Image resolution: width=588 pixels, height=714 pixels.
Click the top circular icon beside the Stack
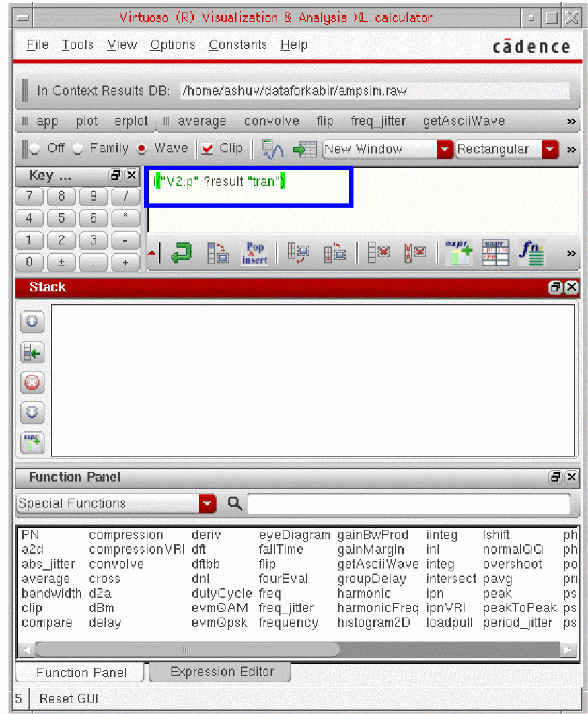[32, 322]
